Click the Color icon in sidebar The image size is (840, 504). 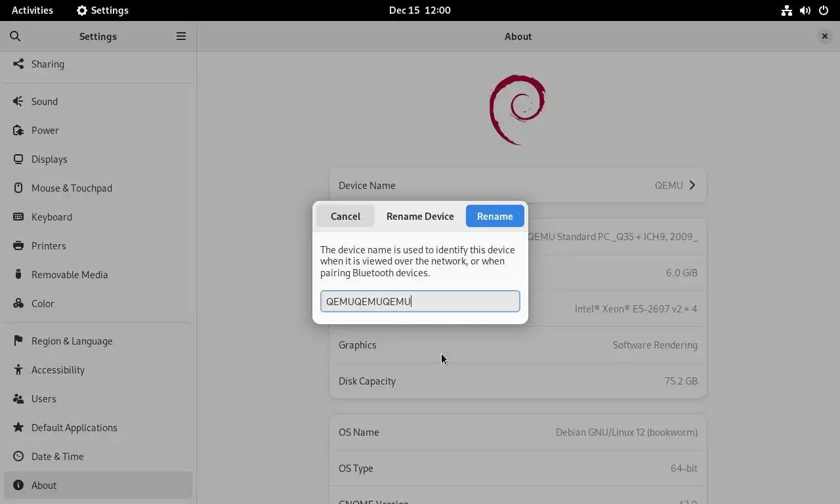pos(18,303)
